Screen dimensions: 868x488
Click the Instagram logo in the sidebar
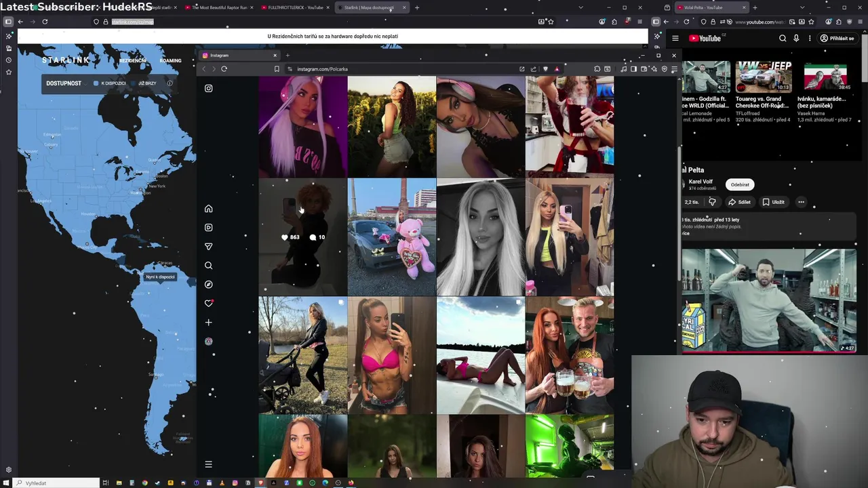pos(208,88)
